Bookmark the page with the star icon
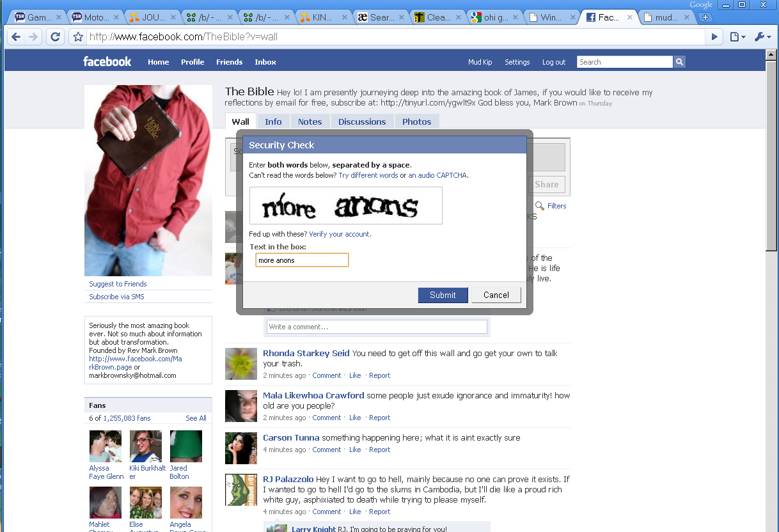The height and width of the screenshot is (532, 779). click(78, 37)
